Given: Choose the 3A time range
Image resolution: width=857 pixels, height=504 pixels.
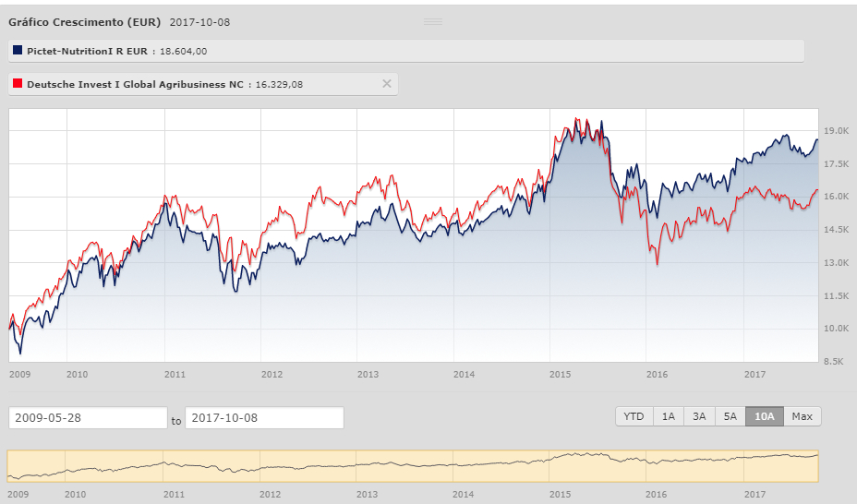Looking at the screenshot, I should [x=699, y=416].
